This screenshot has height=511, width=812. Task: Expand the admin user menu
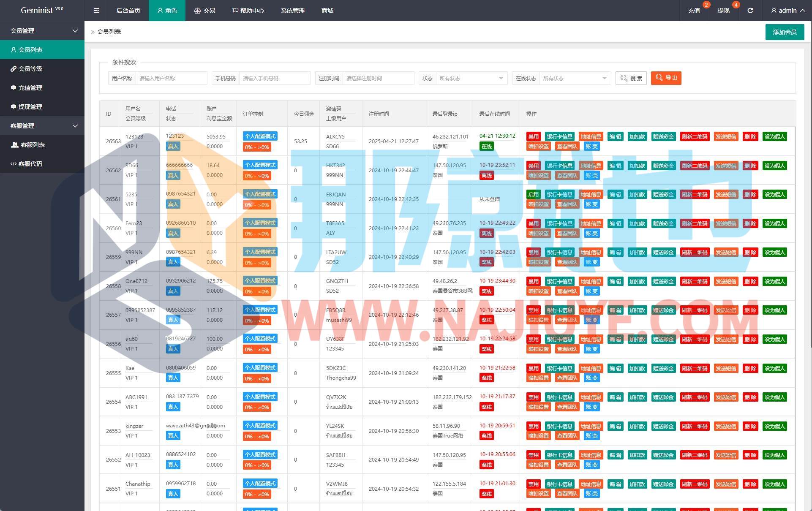pyautogui.click(x=787, y=11)
